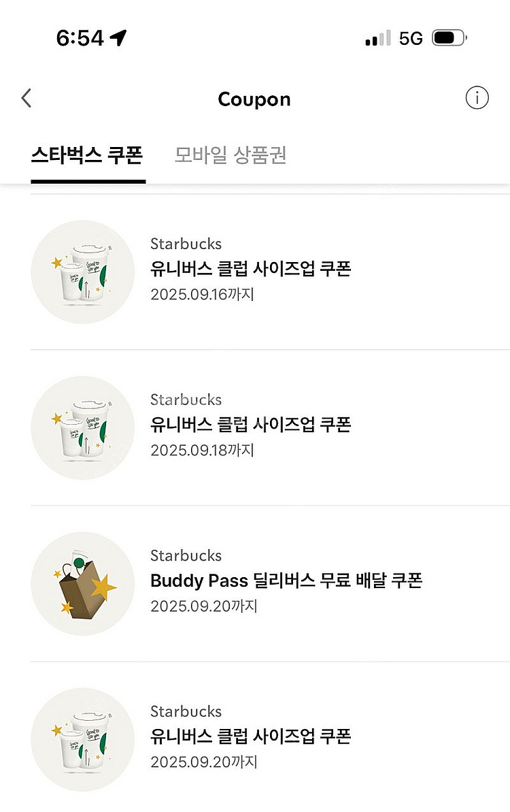Tap the 2025.09.18까지 expiry date
This screenshot has width=510, height=812.
202,451
